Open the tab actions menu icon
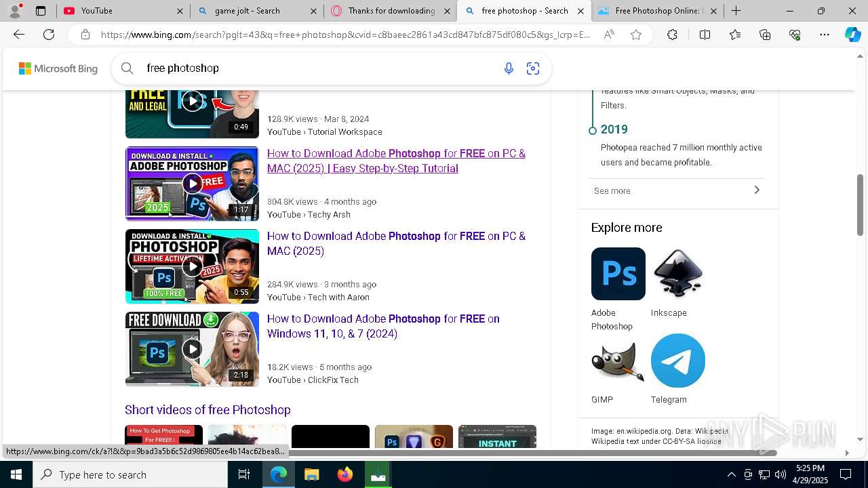The height and width of the screenshot is (488, 868). point(41,11)
